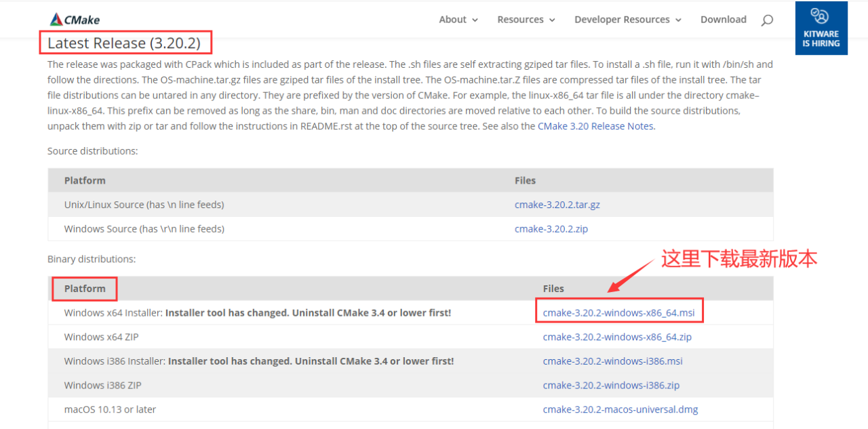Select the Windows Source row text
The height and width of the screenshot is (429, 868).
coord(144,229)
